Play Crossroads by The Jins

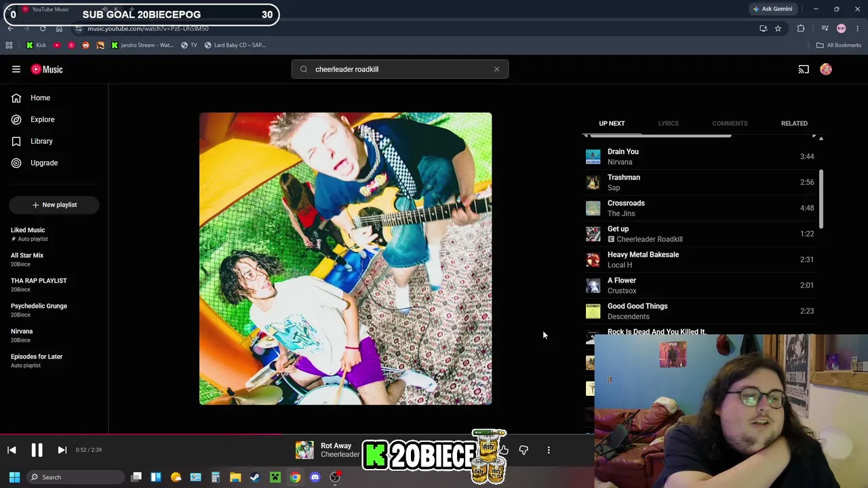pos(701,208)
